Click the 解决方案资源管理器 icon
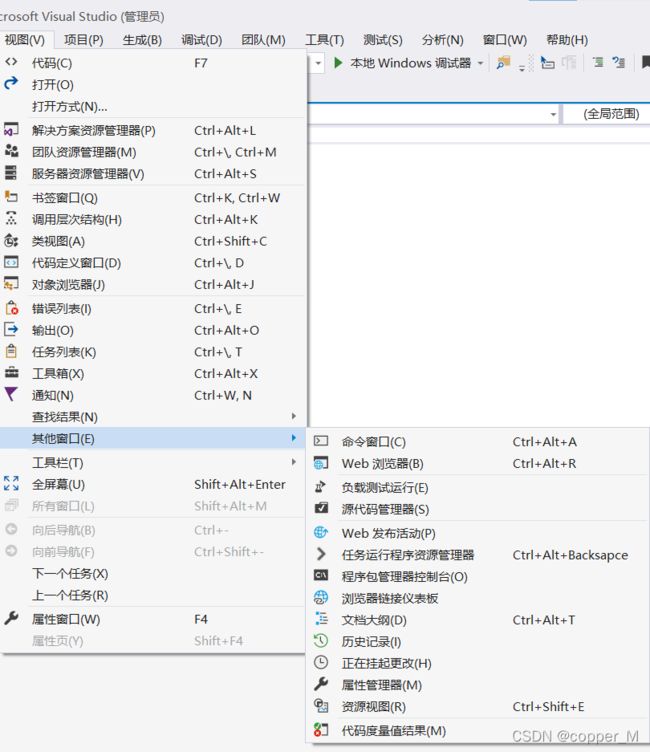Screen dimensions: 650x752 (11, 130)
